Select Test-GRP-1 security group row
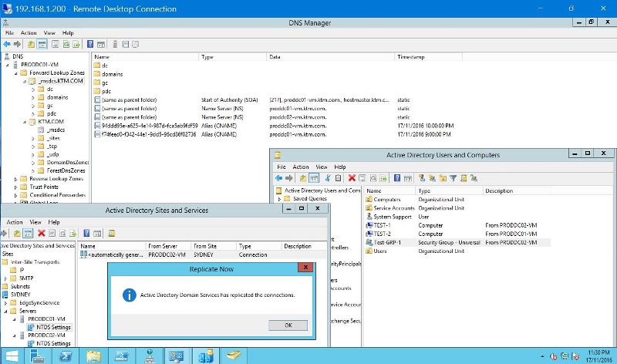Image resolution: width=617 pixels, height=364 pixels. 457,242
